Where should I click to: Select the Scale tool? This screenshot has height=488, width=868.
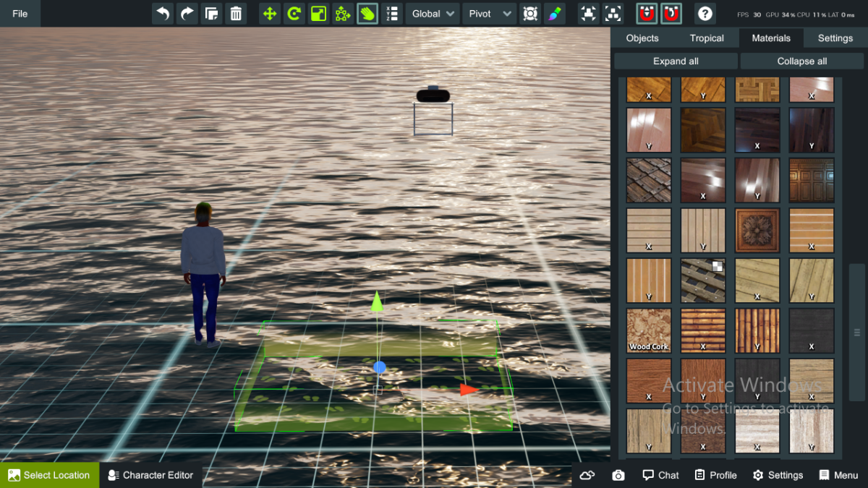pos(318,14)
